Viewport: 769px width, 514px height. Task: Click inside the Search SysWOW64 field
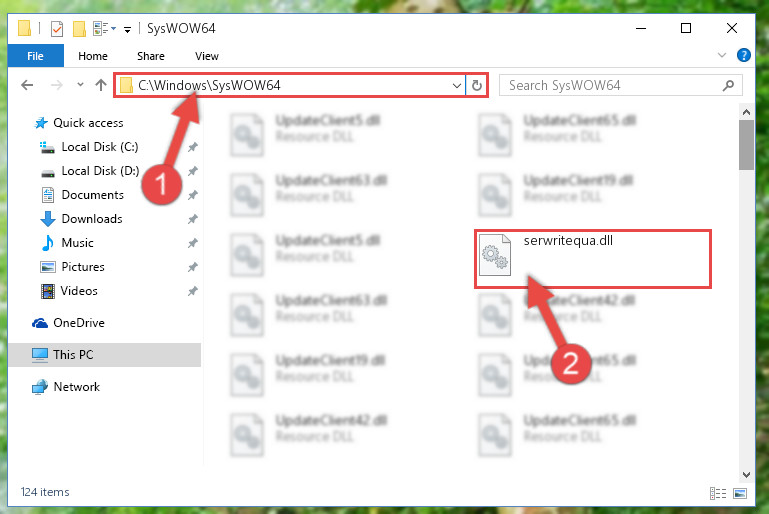613,85
